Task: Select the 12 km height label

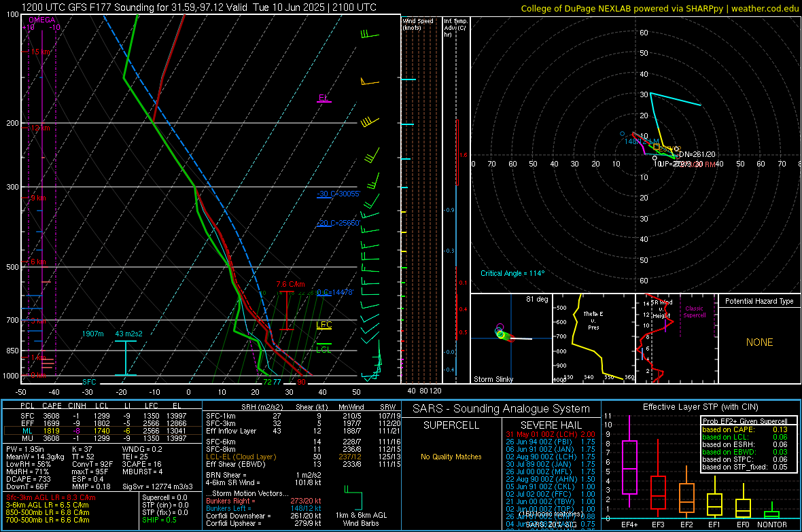Action: pos(40,128)
